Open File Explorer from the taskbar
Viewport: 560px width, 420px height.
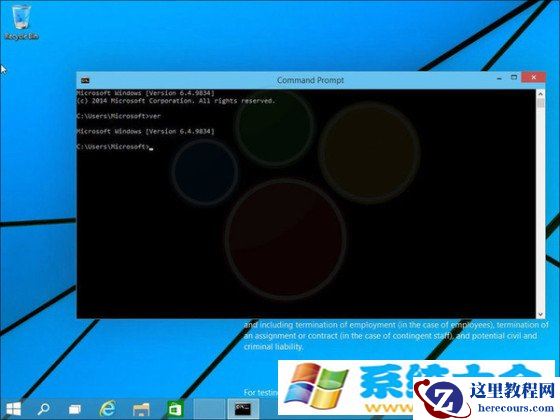coord(141,409)
